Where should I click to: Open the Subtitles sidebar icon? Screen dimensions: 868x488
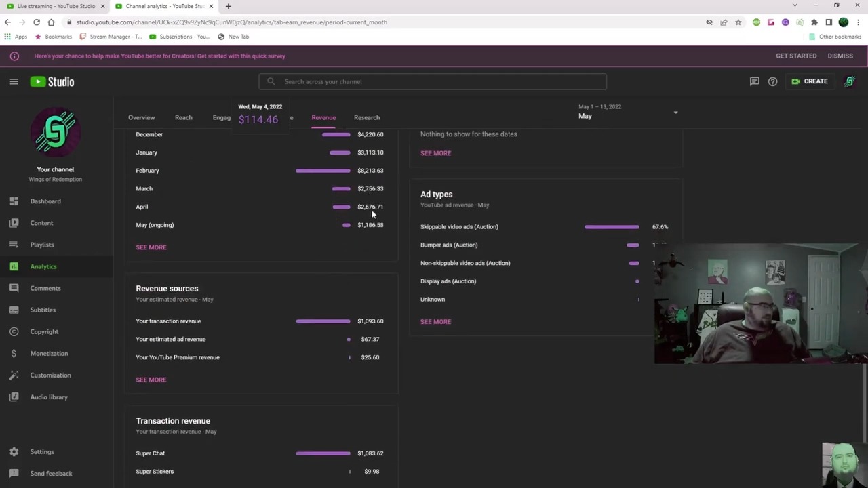pyautogui.click(x=14, y=310)
